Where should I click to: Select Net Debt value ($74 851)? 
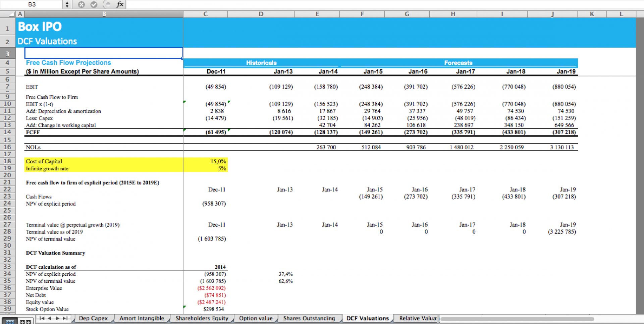(215, 295)
